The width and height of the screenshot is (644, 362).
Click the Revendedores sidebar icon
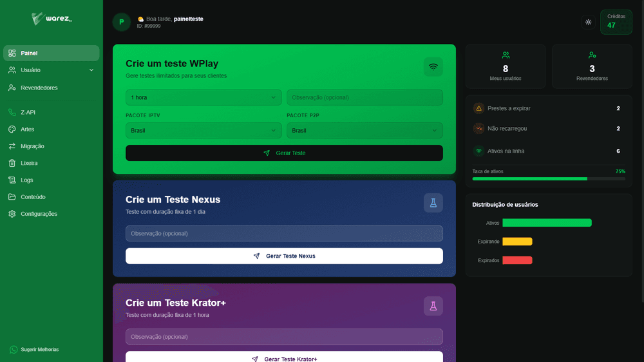12,88
